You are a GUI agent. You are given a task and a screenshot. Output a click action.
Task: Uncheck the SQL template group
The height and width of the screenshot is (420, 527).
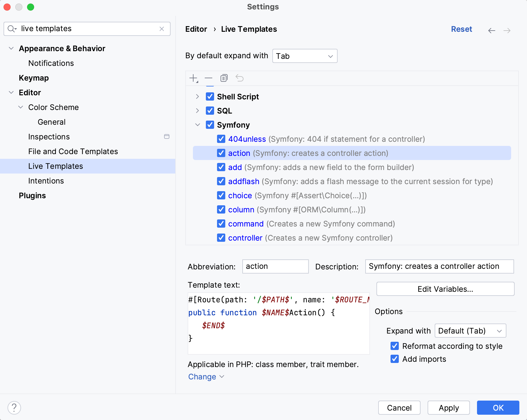click(210, 111)
